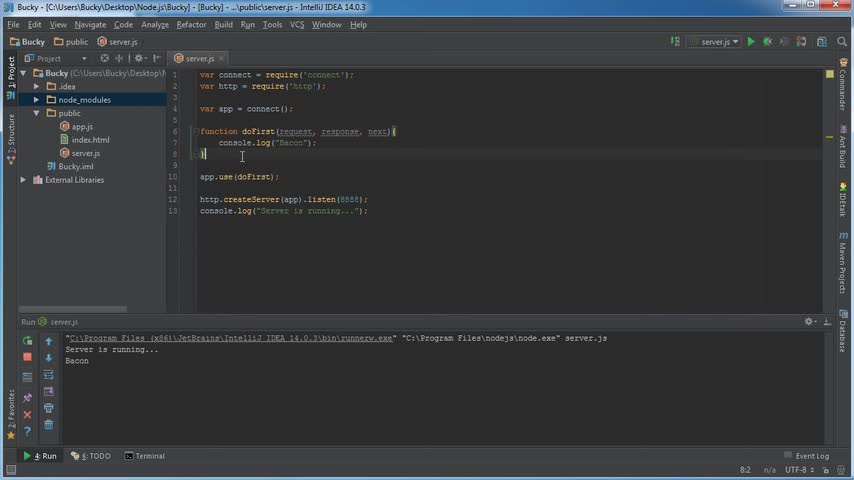Click the up arrow in console toolbar

[x=48, y=341]
